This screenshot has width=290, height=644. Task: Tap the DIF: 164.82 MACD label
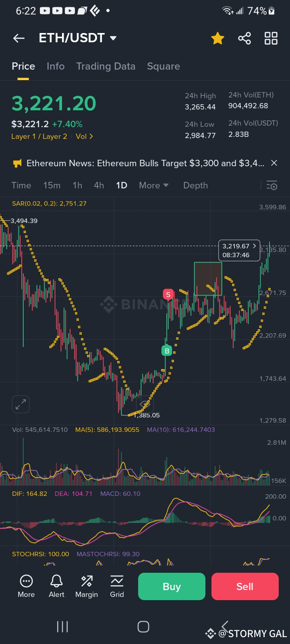[x=29, y=494]
